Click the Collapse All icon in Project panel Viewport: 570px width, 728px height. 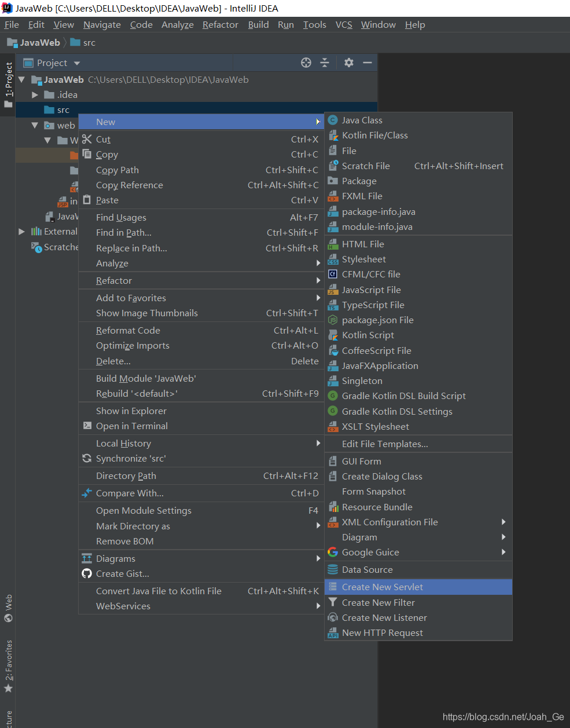(325, 63)
